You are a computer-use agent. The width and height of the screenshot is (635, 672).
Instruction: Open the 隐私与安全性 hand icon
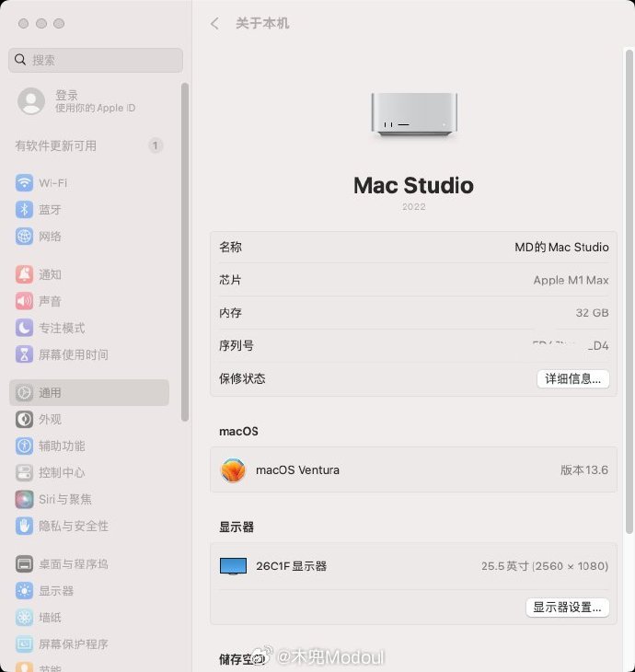25,526
